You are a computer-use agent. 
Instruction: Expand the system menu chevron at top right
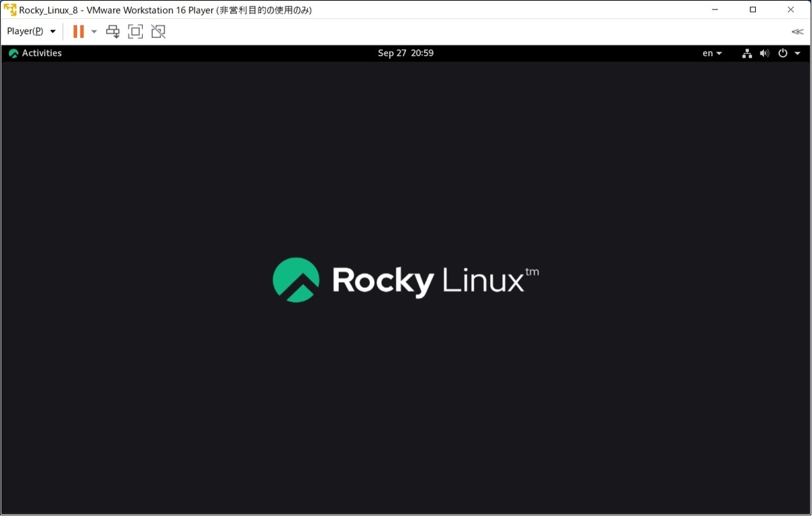(797, 53)
